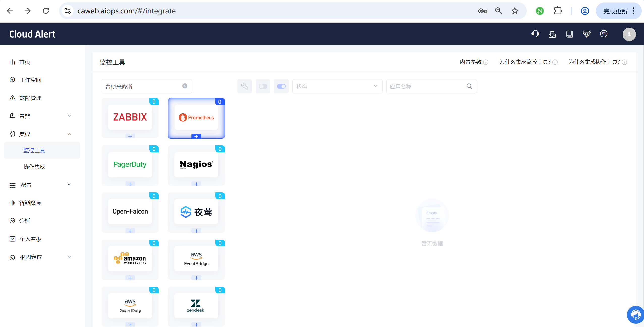Click the diamond premium icon in header
This screenshot has width=644, height=327.
click(x=586, y=34)
